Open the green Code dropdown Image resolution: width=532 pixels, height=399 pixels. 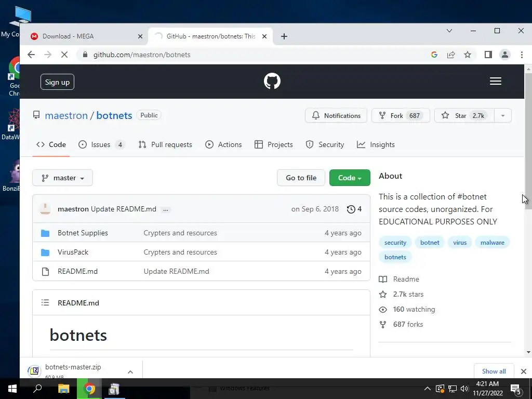(x=350, y=178)
